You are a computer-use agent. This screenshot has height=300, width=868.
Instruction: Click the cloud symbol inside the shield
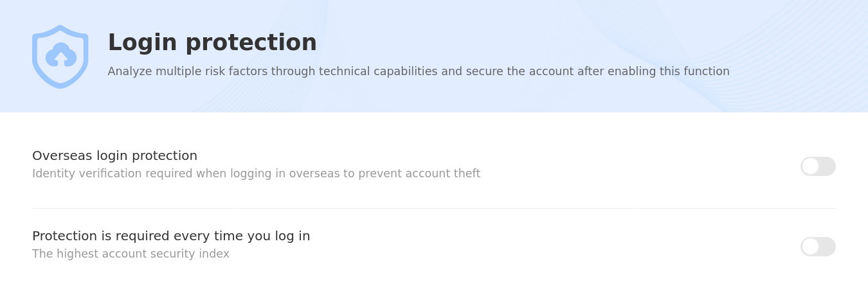(61, 55)
